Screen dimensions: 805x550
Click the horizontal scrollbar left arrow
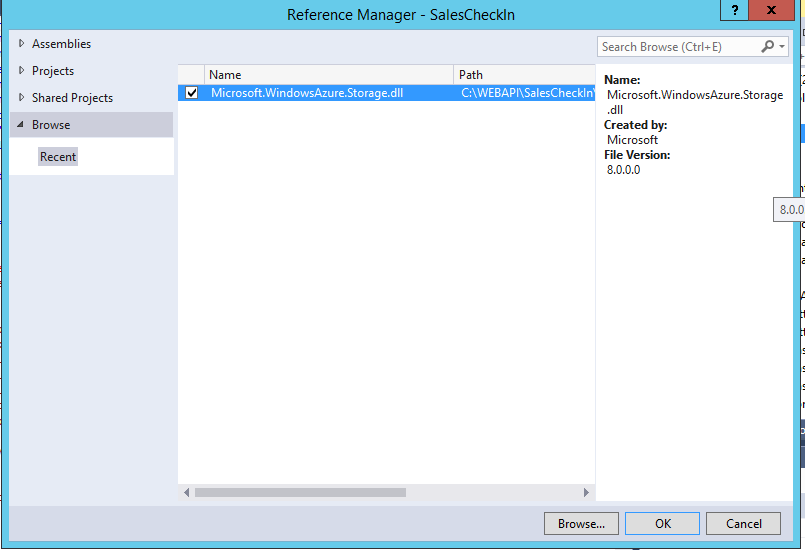(186, 492)
